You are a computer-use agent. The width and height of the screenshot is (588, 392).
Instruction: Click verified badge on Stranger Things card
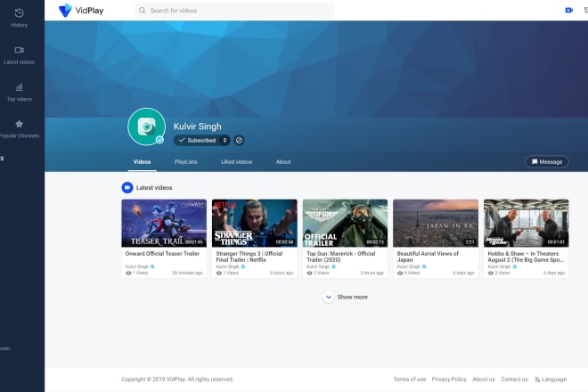pyautogui.click(x=243, y=266)
